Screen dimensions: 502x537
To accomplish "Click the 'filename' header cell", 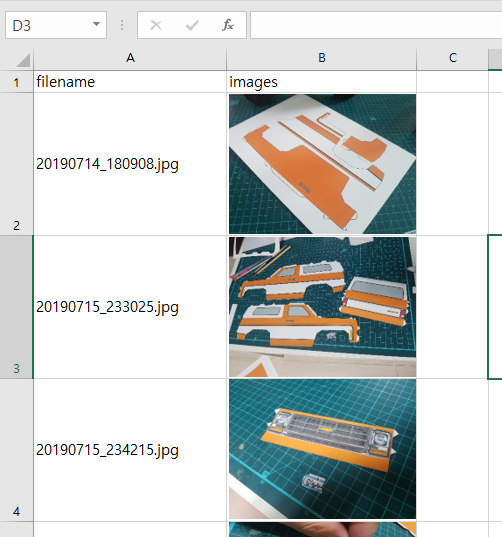I will coord(130,82).
